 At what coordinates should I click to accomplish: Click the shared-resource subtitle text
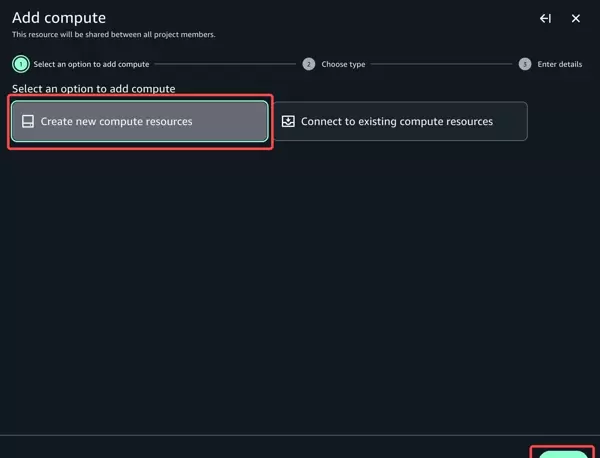click(x=113, y=35)
